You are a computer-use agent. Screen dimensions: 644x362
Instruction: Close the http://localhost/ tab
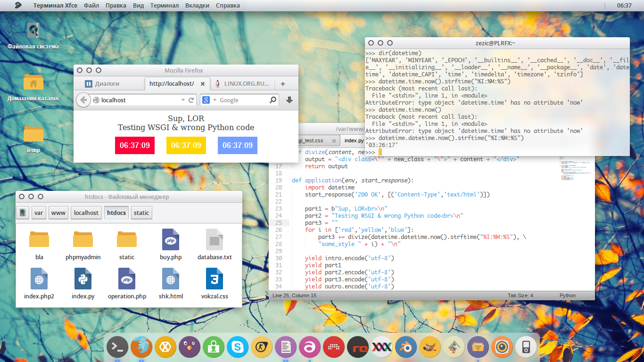tap(203, 84)
